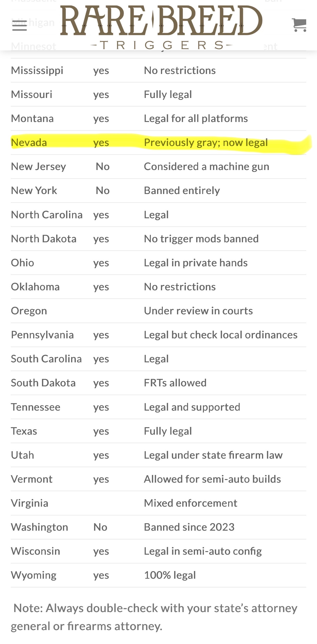Click the Mississippi state name
The height and width of the screenshot is (644, 317).
click(x=37, y=71)
